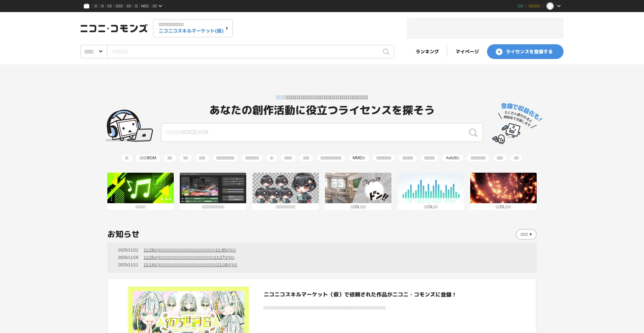Click the ニコニ・コモンズ logo

coord(114,29)
